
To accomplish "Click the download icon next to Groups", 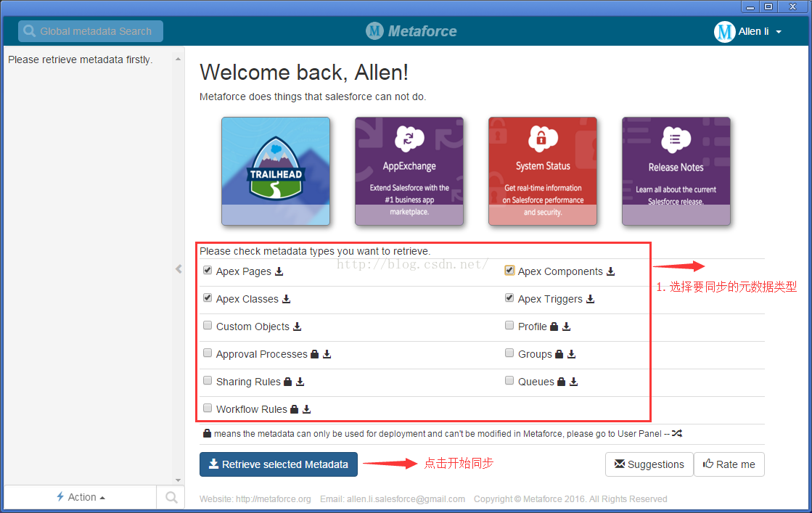I will [x=571, y=354].
